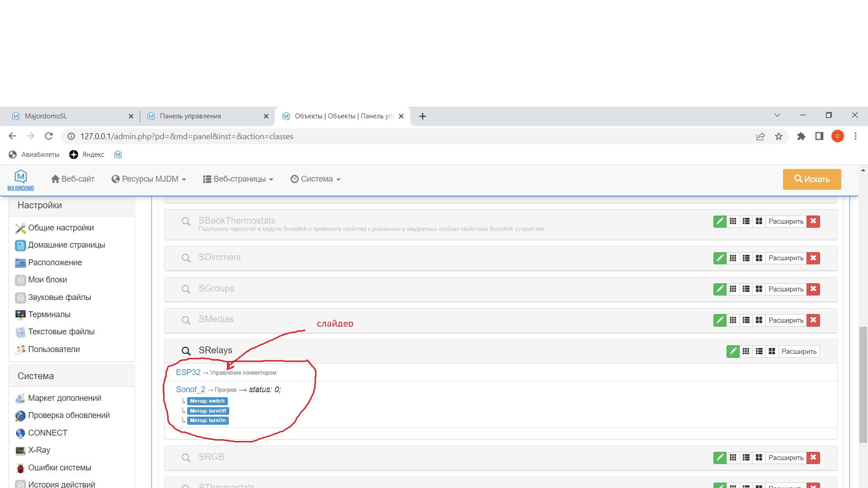Delete SMedias class with red X
The height and width of the screenshot is (488, 868).
[813, 320]
